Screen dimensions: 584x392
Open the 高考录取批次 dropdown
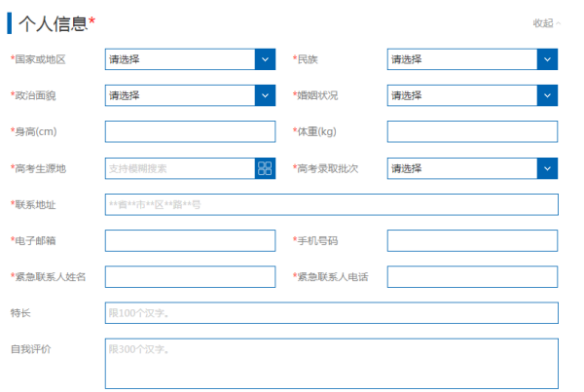pyautogui.click(x=462, y=168)
